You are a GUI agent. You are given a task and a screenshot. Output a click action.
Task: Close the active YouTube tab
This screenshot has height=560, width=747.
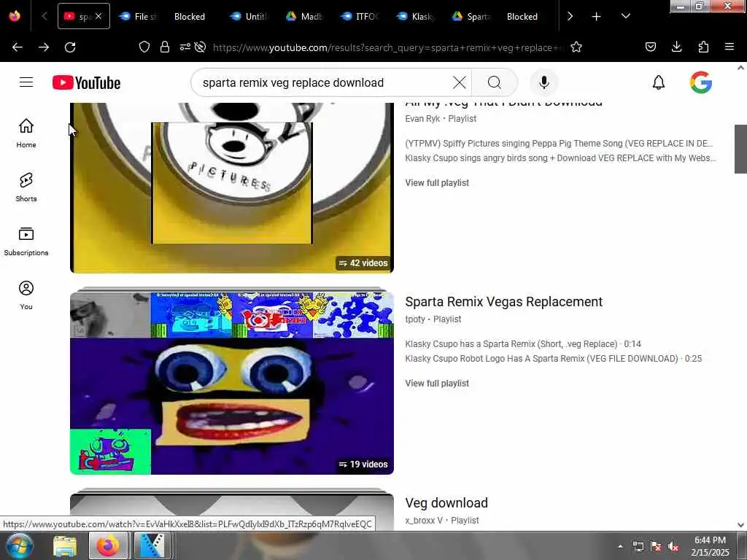pos(98,16)
